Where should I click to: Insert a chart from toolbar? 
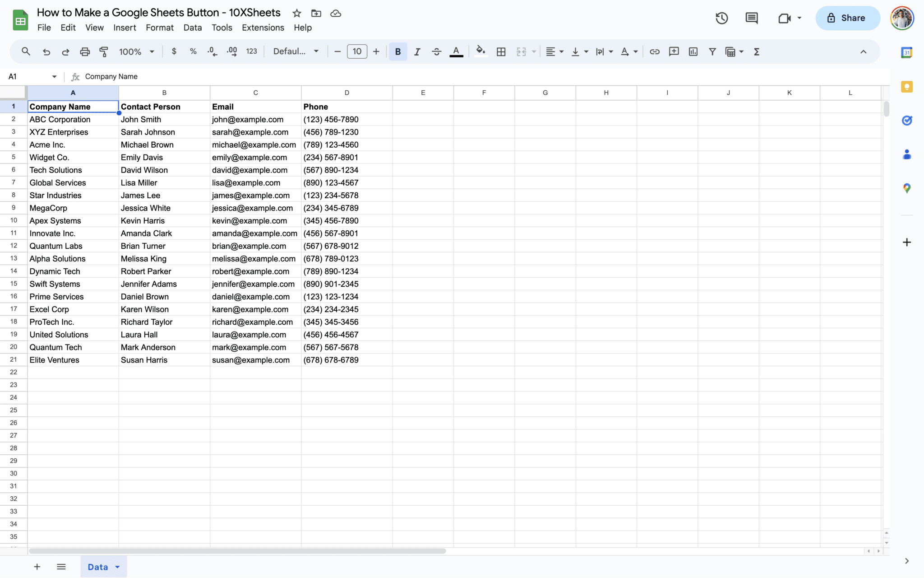tap(693, 52)
